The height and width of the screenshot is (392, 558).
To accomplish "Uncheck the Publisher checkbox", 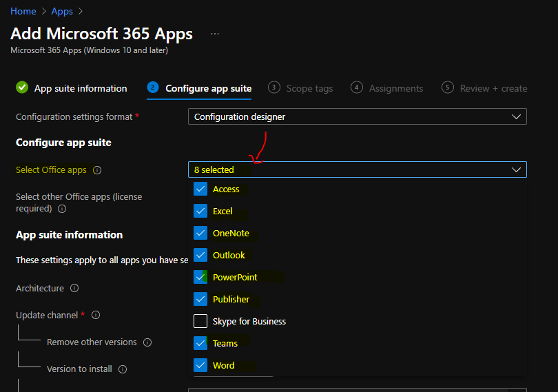I will [200, 300].
